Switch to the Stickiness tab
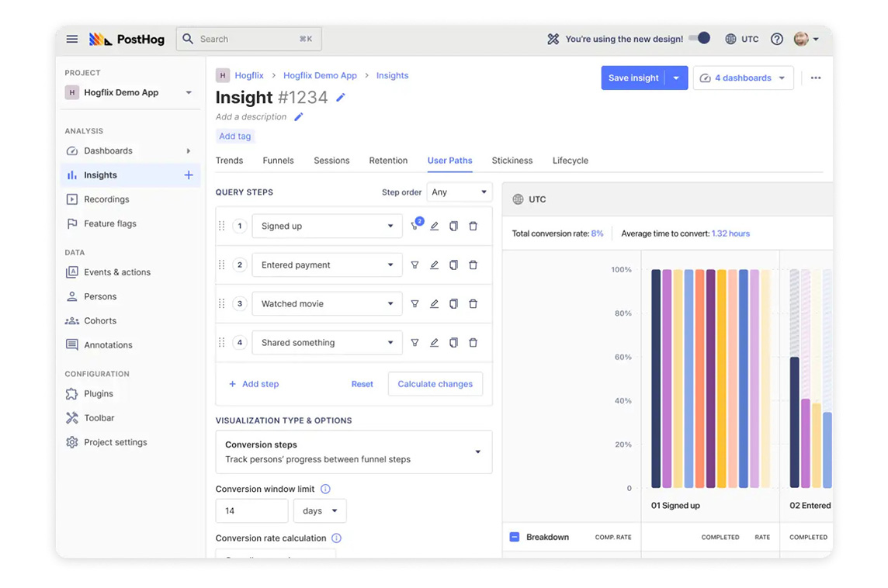 tap(512, 161)
